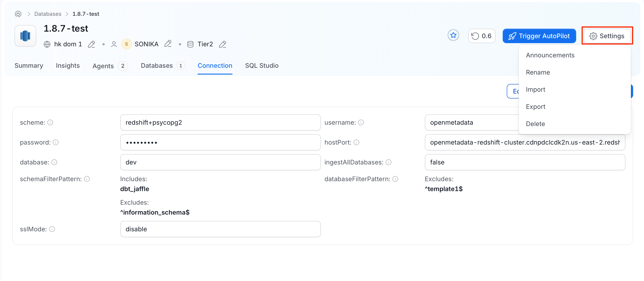Open the Insights tab
The width and height of the screenshot is (644, 281).
pos(68,66)
